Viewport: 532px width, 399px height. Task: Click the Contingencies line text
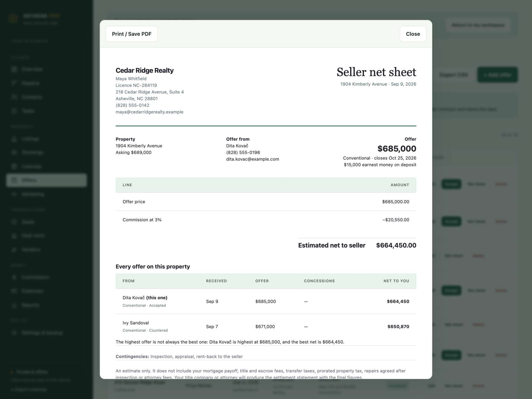[x=179, y=357]
